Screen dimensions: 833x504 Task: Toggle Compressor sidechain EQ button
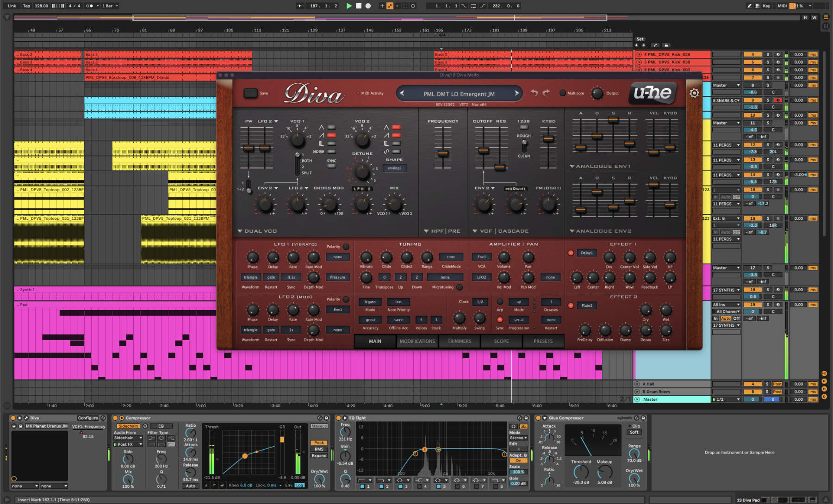tap(161, 426)
